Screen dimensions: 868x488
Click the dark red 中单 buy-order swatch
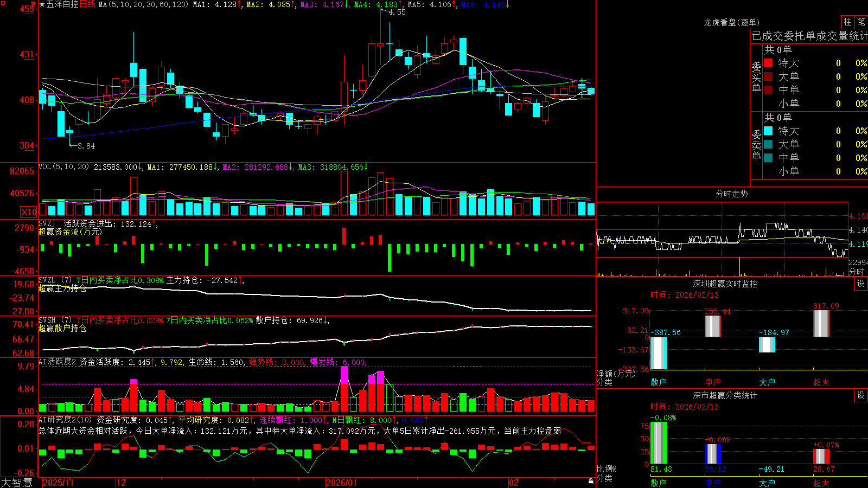coord(768,90)
